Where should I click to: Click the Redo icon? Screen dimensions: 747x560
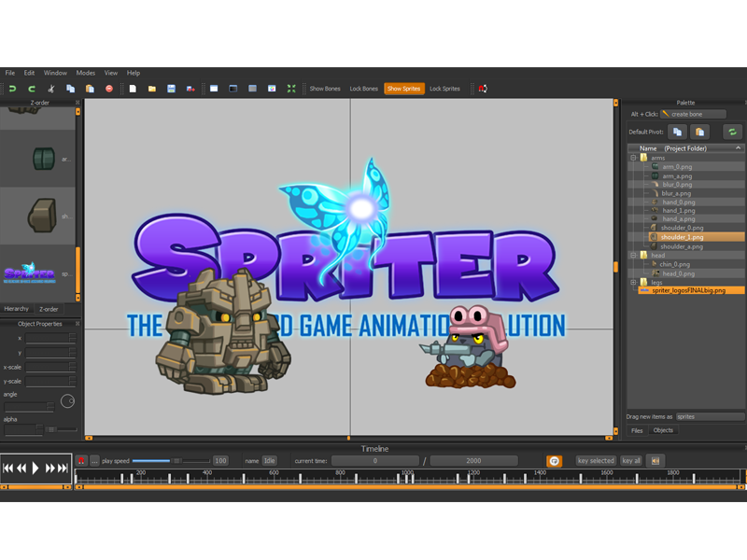(x=31, y=89)
